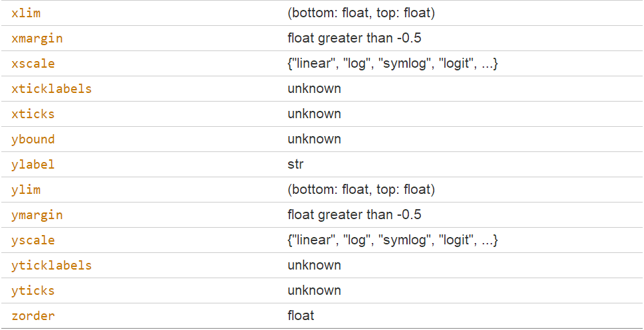Click the xlim description text
Viewport: 644px width, 330px height.
(x=361, y=13)
